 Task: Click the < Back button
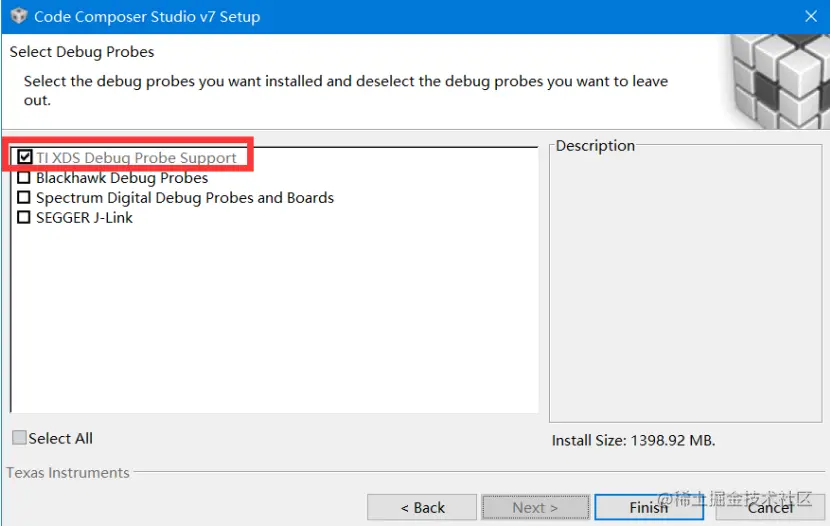tap(422, 507)
